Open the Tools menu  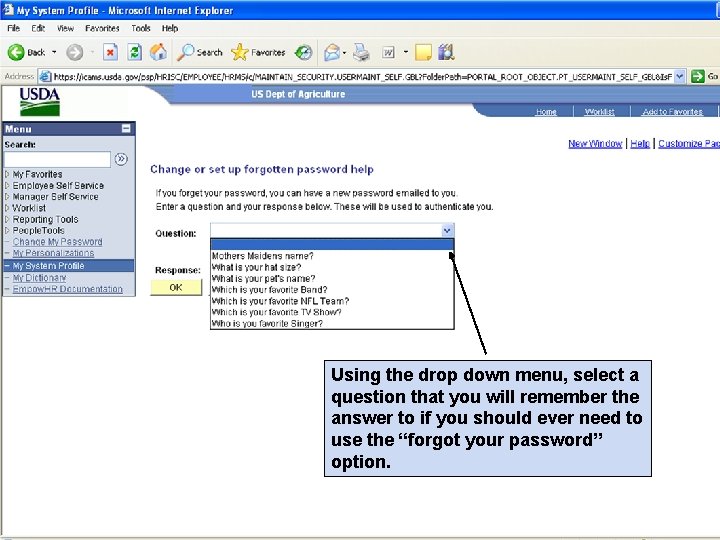point(141,28)
